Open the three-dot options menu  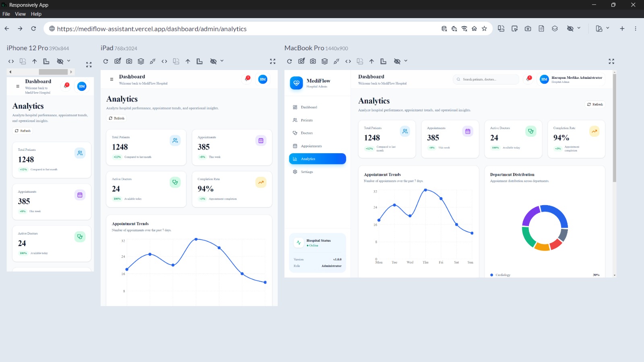coord(636,29)
